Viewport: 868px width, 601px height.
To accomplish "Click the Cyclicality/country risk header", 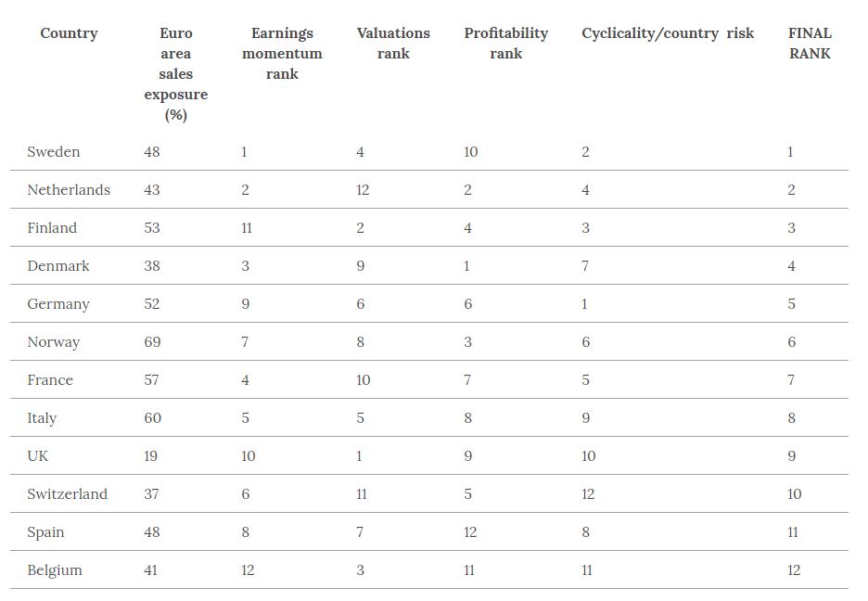I will tap(668, 33).
